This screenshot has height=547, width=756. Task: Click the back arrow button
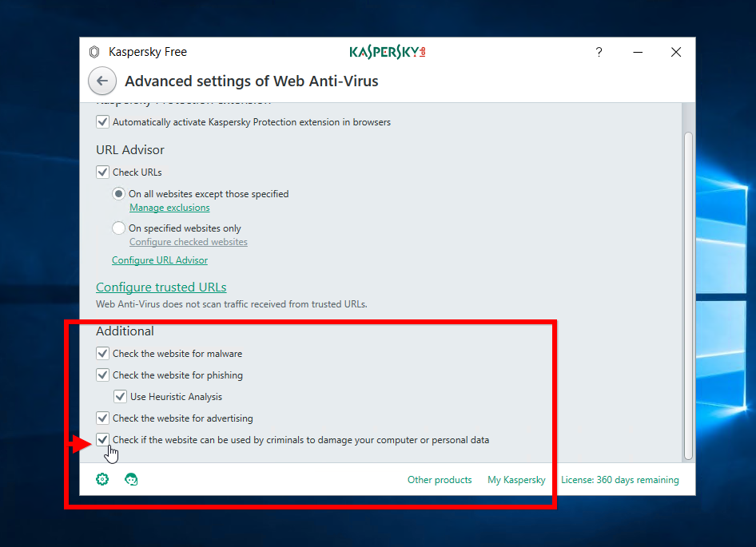point(101,81)
